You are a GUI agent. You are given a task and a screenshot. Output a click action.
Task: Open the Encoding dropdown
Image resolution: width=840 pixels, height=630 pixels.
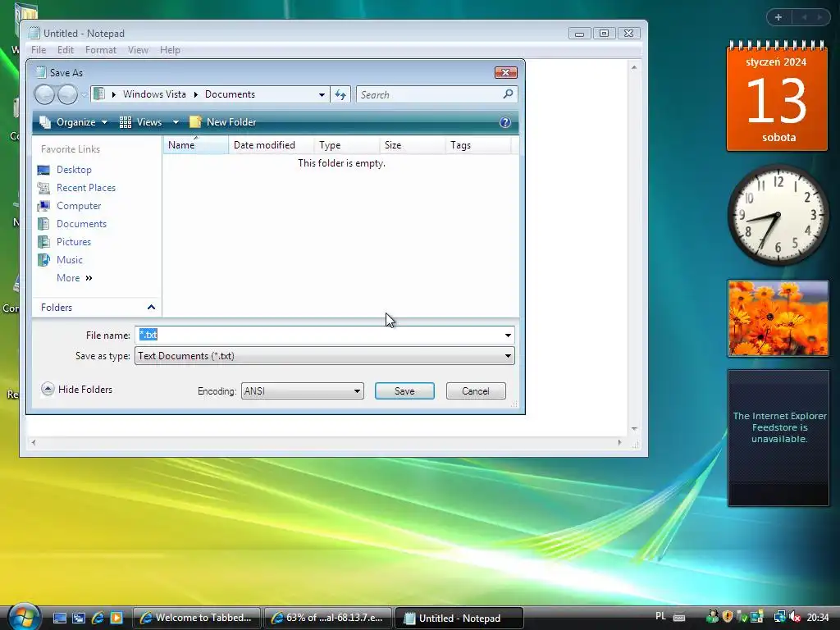302,391
